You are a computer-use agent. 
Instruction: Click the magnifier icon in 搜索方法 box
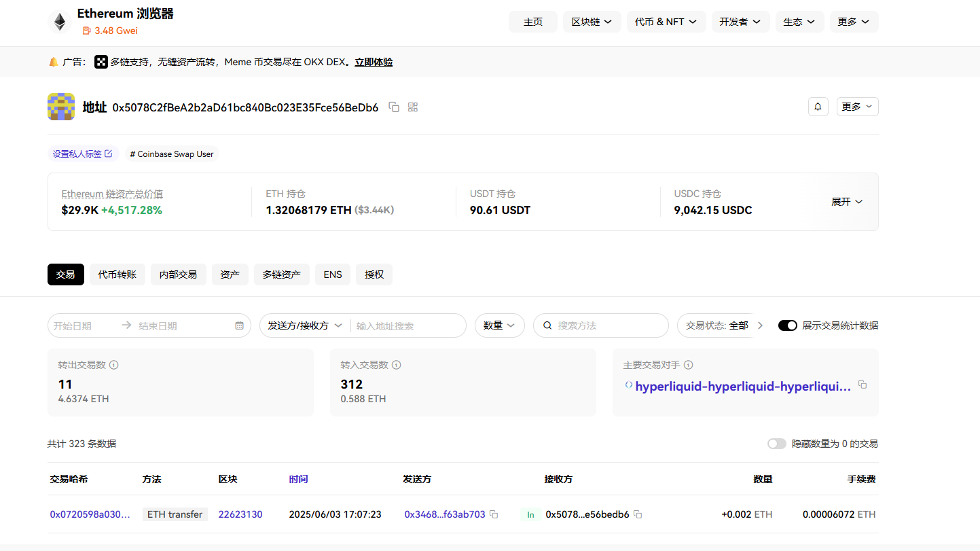[x=547, y=325]
